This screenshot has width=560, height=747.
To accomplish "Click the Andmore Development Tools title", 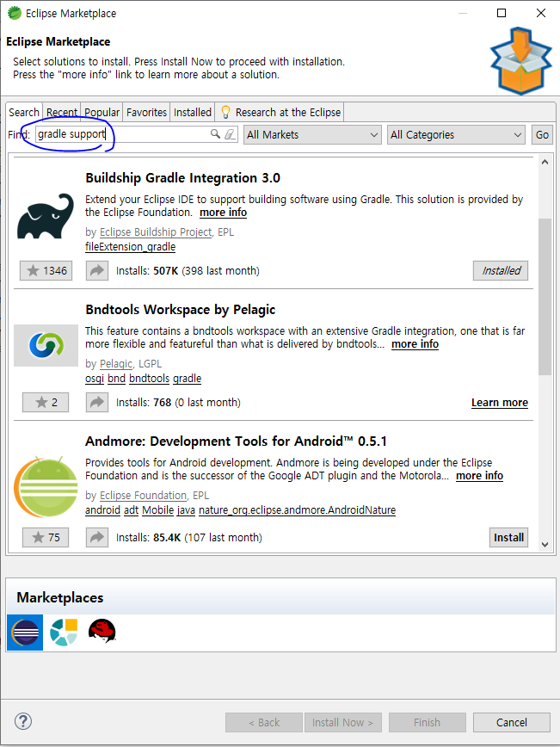I will tap(236, 441).
